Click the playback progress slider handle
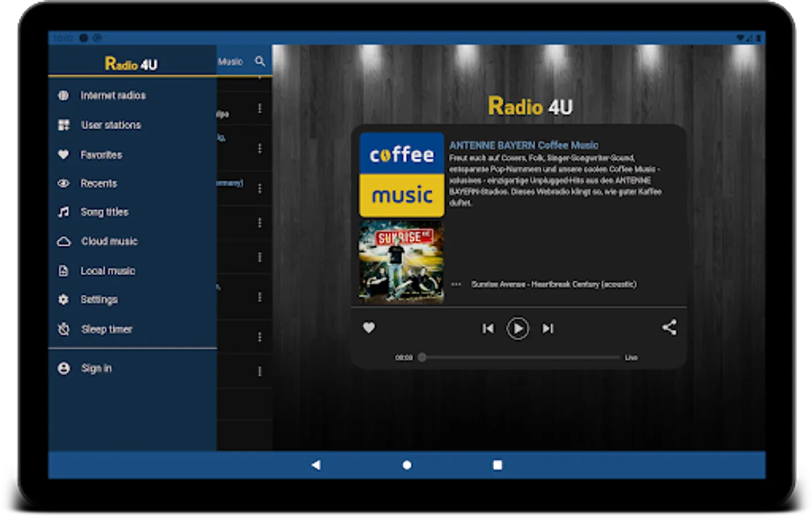This screenshot has height=517, width=812. tap(422, 357)
